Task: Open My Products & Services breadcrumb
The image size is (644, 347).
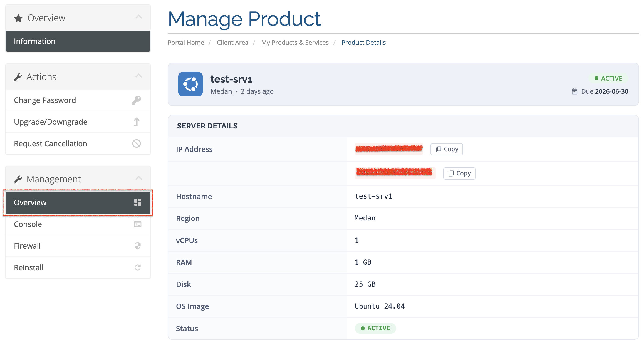Action: [295, 43]
